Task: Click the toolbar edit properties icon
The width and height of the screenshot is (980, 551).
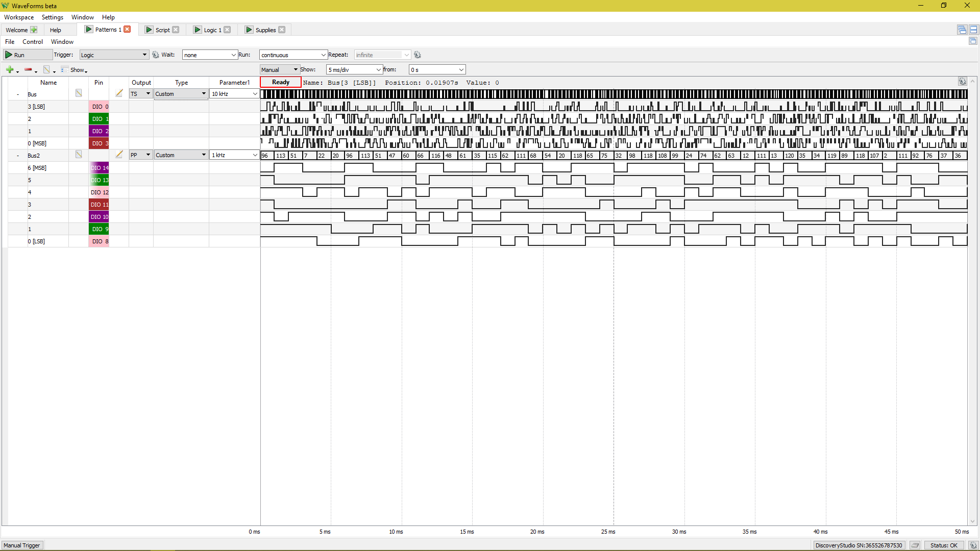Action: (47, 70)
